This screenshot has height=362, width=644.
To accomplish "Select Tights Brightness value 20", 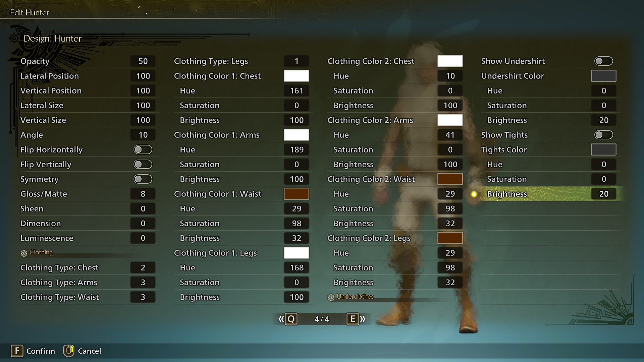I will click(604, 194).
